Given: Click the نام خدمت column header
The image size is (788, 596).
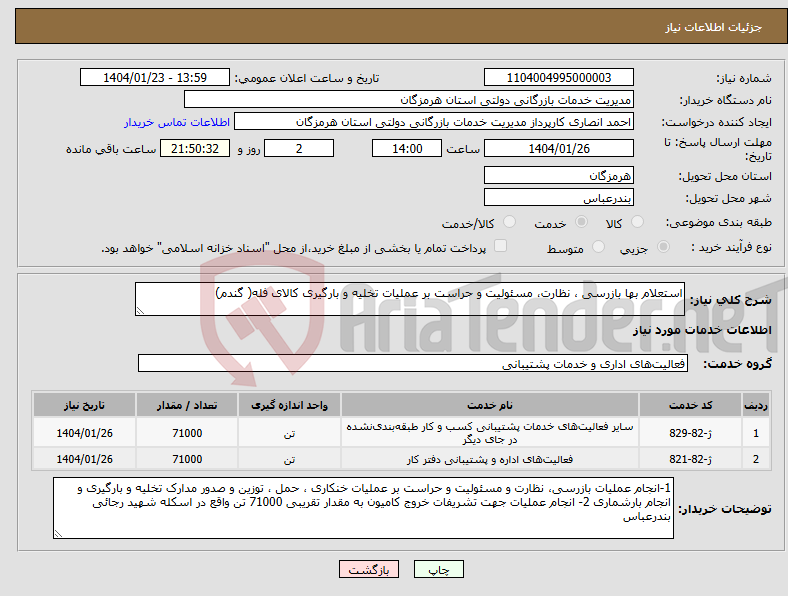Looking at the screenshot, I should [489, 405].
